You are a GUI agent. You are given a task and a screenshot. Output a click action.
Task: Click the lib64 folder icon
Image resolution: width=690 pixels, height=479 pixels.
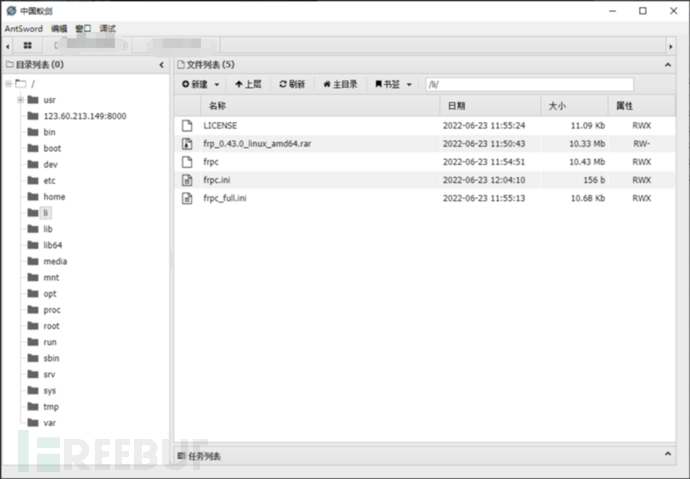click(x=33, y=245)
